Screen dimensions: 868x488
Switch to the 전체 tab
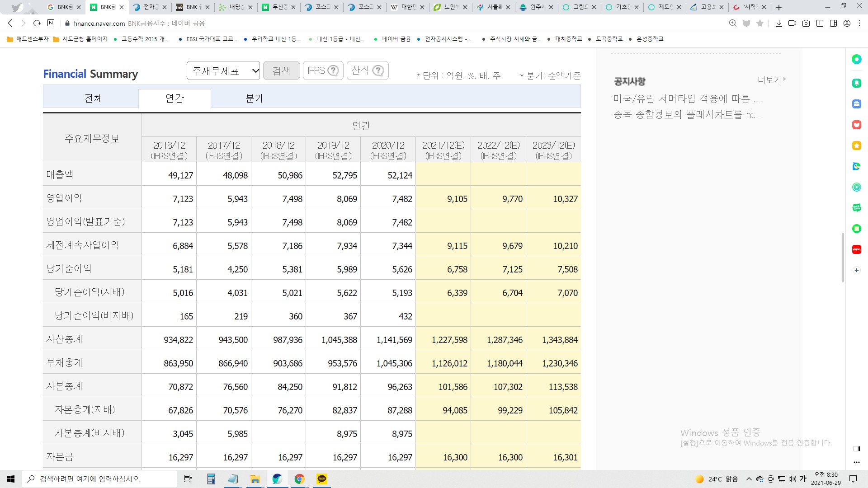pyautogui.click(x=93, y=98)
